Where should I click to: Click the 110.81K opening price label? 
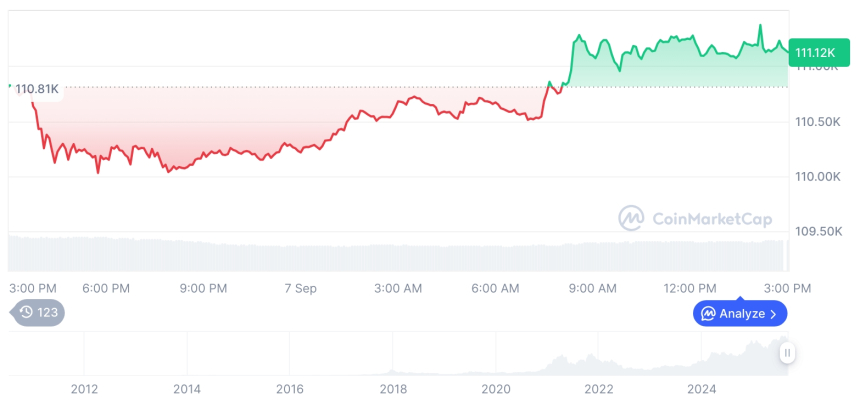37,89
